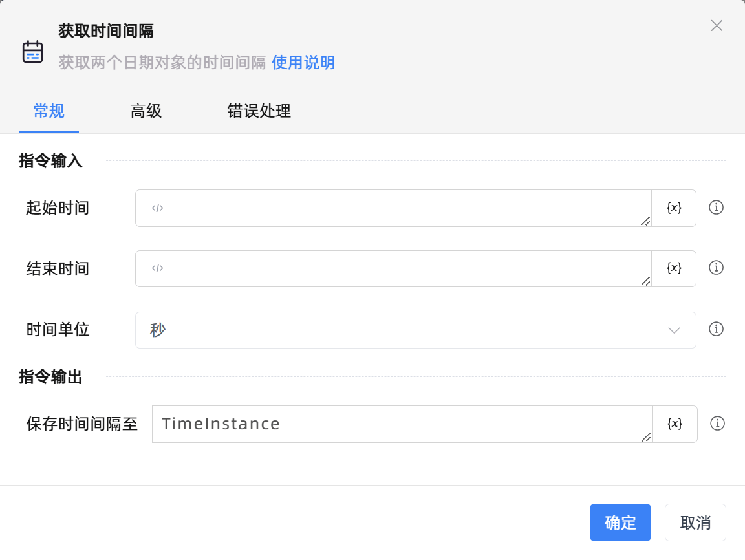Switch to the 高级 tab
The height and width of the screenshot is (560, 745).
pyautogui.click(x=146, y=111)
